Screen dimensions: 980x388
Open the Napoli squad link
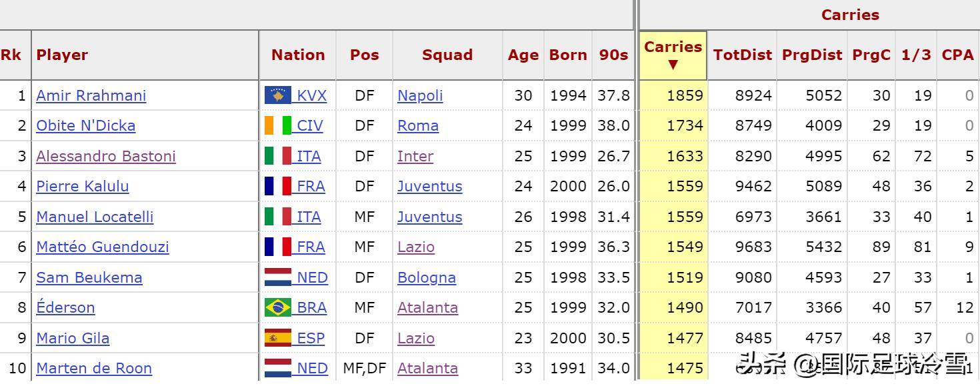pyautogui.click(x=420, y=95)
